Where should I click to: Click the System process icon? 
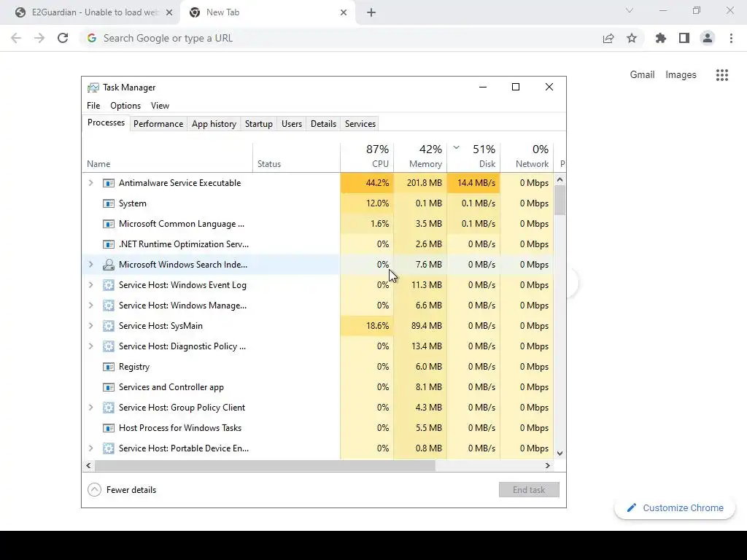[109, 203]
